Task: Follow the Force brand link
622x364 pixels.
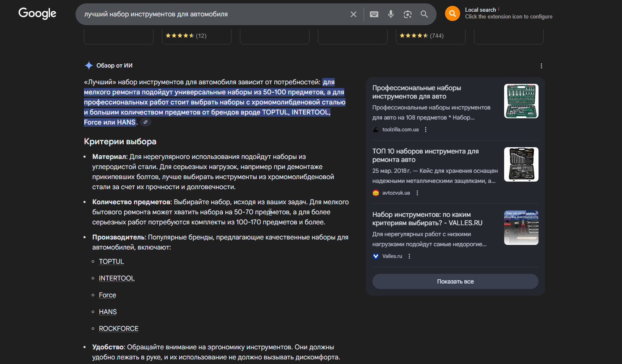Action: (x=107, y=295)
